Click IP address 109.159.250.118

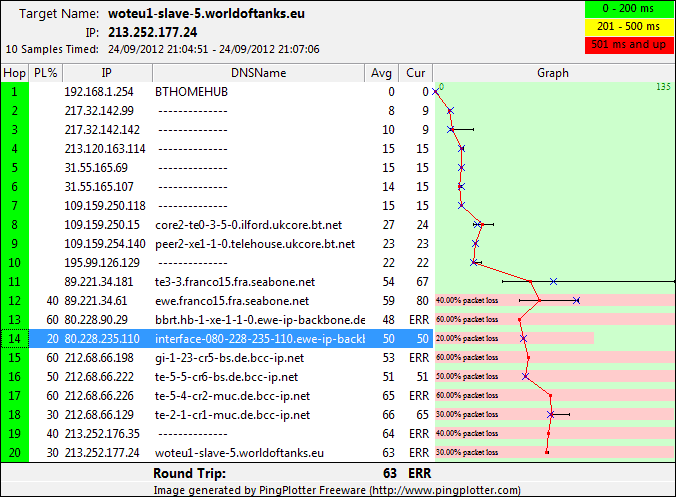pos(105,206)
